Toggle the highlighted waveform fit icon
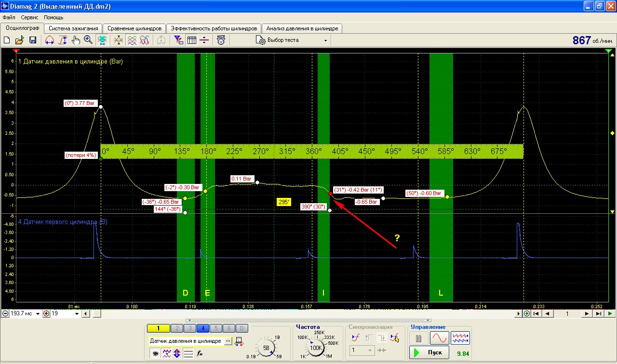Viewport: 617px width, 364px height. click(x=102, y=40)
